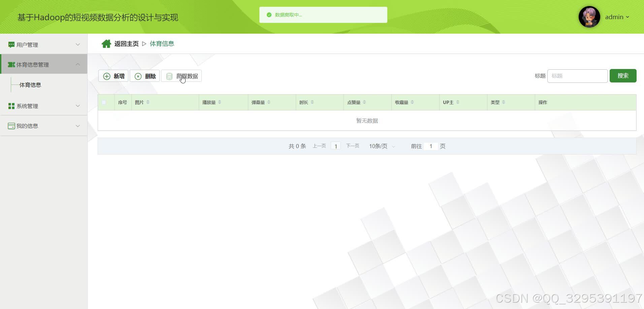Click the 用户管理 chevron arrow
The height and width of the screenshot is (309, 644).
click(78, 44)
